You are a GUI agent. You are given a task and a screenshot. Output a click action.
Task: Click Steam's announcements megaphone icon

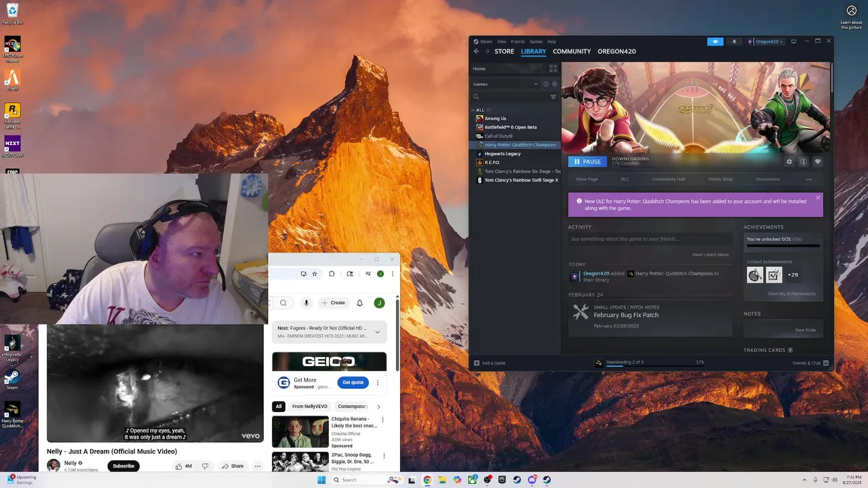click(x=715, y=41)
